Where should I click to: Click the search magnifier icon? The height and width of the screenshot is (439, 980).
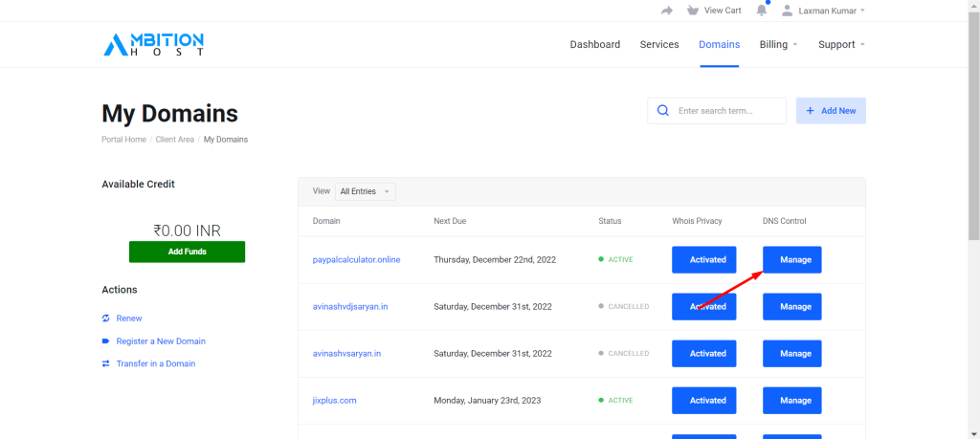click(664, 111)
